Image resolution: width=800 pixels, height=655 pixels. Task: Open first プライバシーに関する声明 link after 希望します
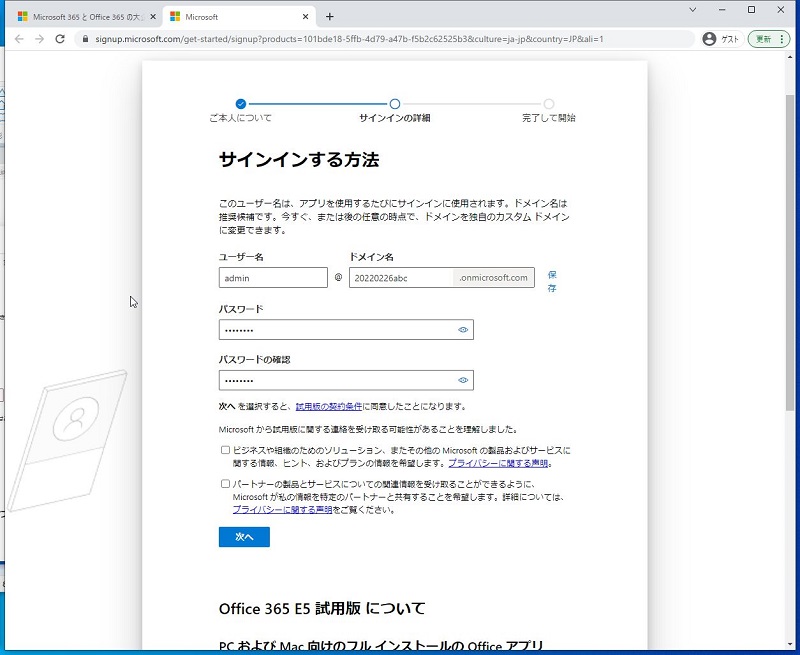(498, 463)
